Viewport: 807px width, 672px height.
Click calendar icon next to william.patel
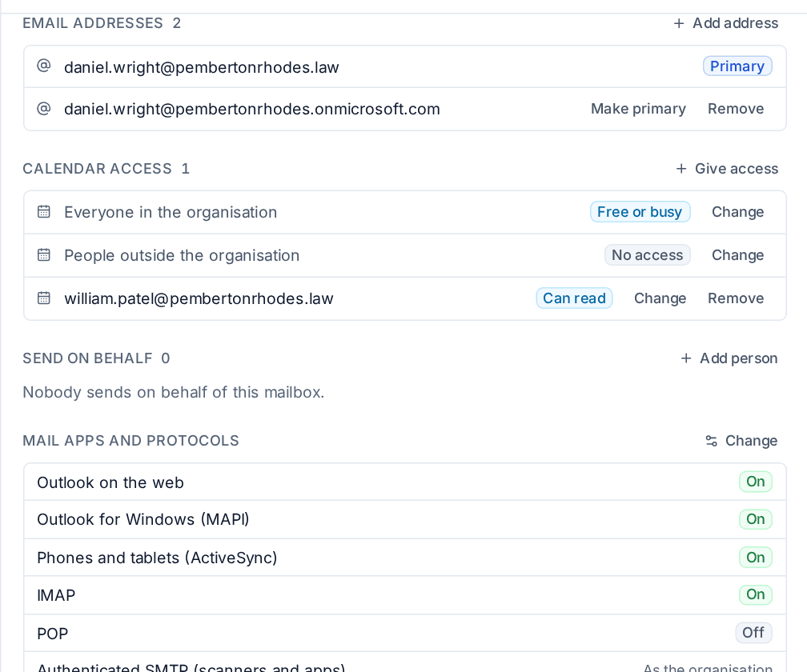coord(44,298)
